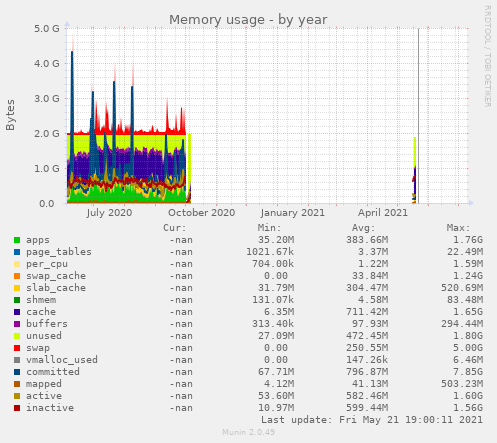Click the red swap legend swatch
The height and width of the screenshot is (443, 497).
(x=17, y=348)
